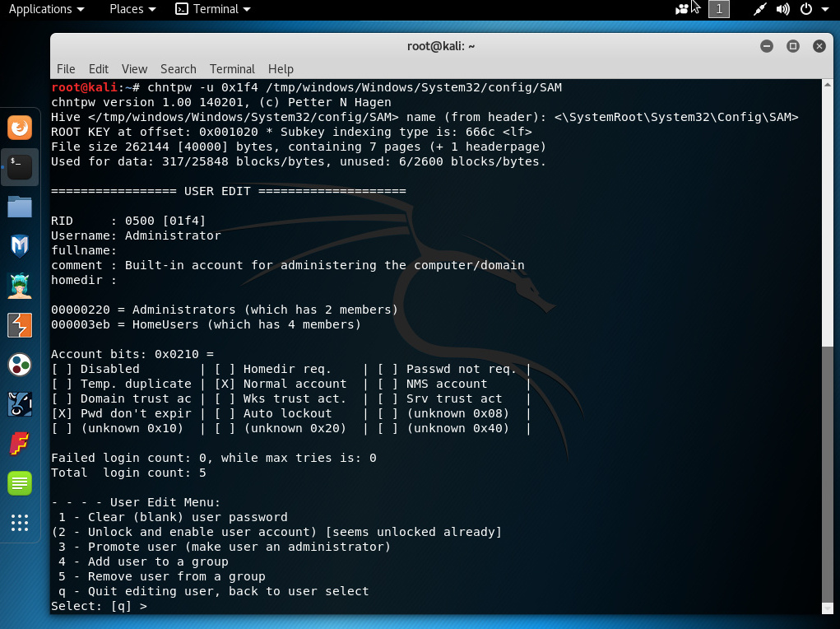Open Armitage from the dock
The height and width of the screenshot is (629, 840).
[20, 285]
